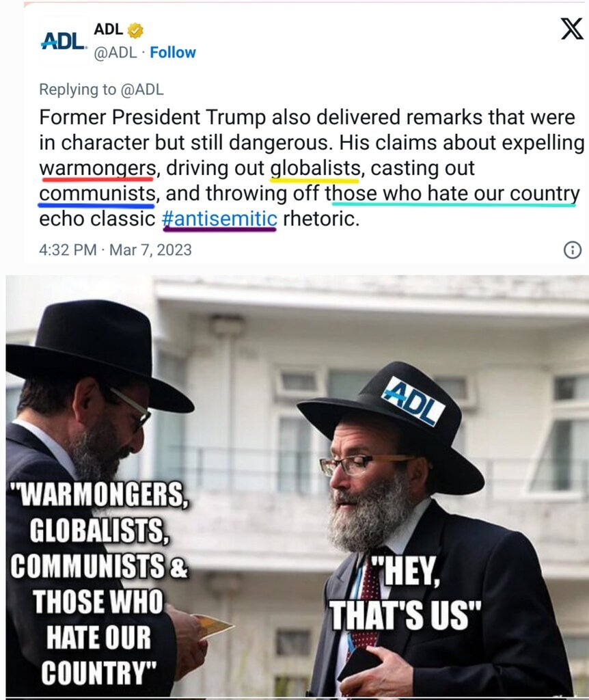Open the ADL profile avatar logo
This screenshot has height=700, width=589.
64,41
